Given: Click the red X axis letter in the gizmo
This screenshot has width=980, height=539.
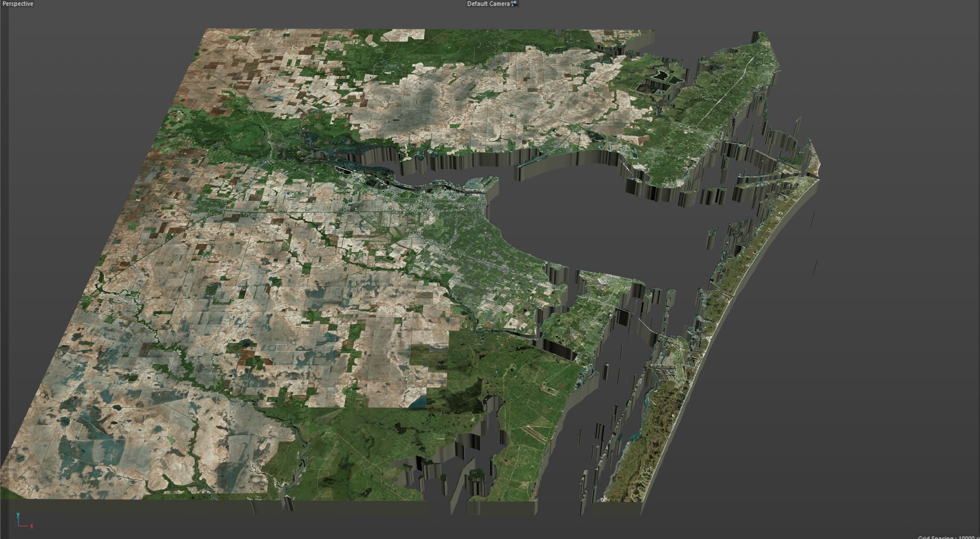Looking at the screenshot, I should [32, 526].
